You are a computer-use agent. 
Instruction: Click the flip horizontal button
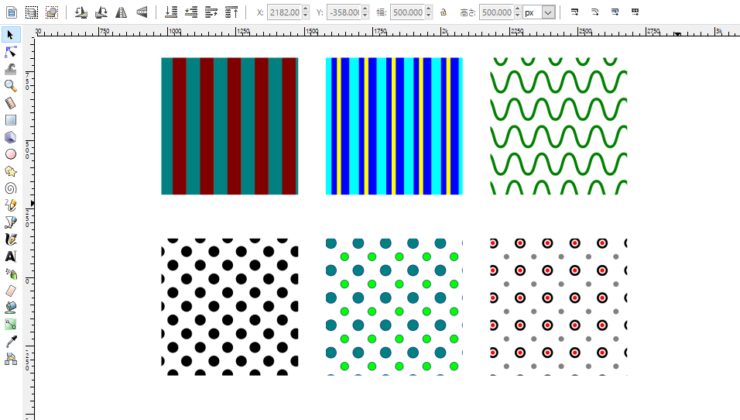pyautogui.click(x=121, y=13)
